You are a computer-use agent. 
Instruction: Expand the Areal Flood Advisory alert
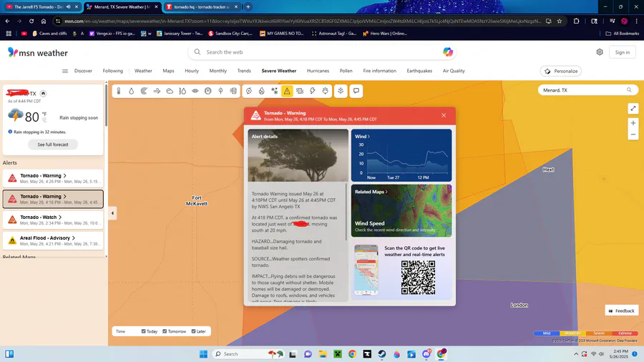(53, 240)
